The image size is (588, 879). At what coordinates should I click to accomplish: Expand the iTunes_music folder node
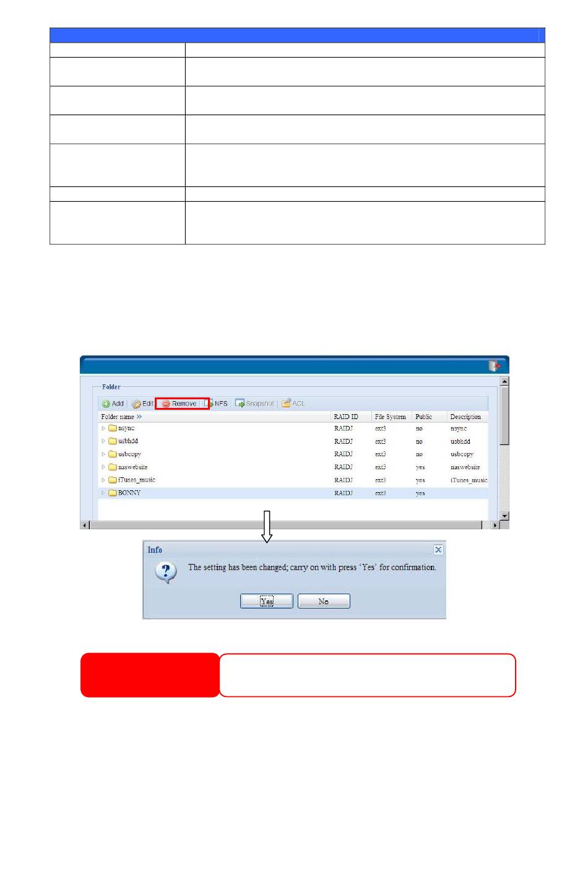pyautogui.click(x=103, y=480)
